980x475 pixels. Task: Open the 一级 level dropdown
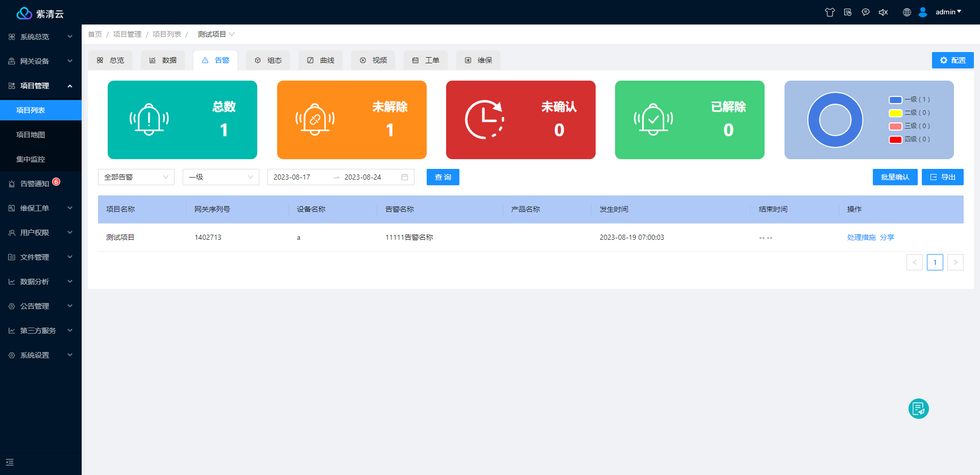pyautogui.click(x=221, y=177)
